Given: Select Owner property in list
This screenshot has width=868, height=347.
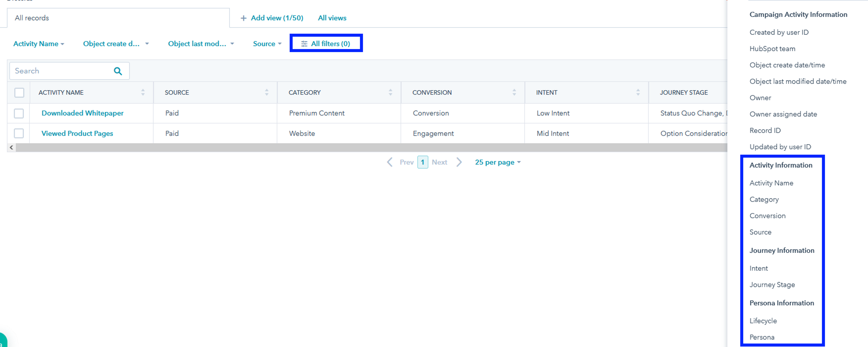Looking at the screenshot, I should [760, 98].
